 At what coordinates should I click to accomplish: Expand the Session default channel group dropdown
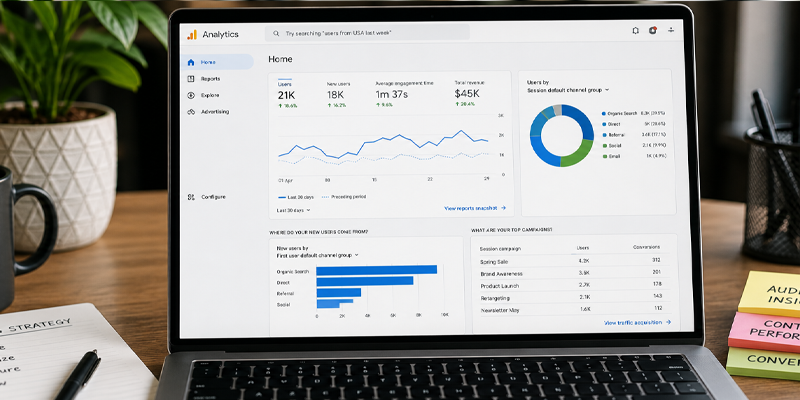coord(568,90)
